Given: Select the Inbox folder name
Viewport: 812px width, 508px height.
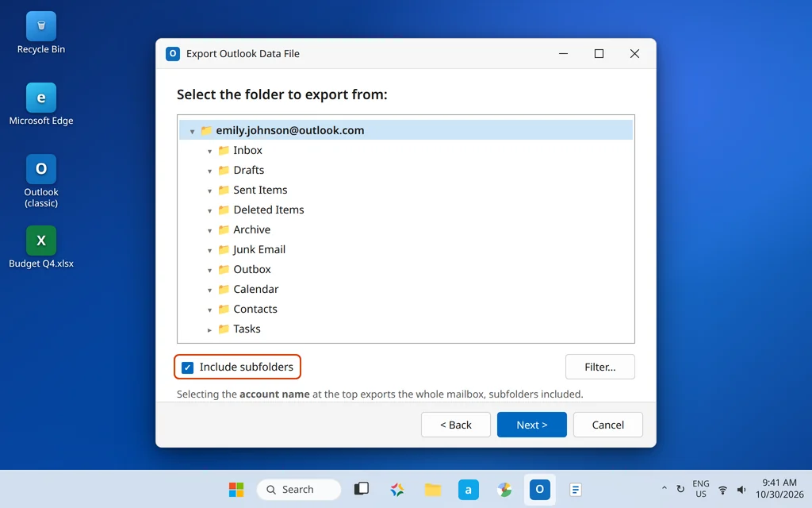Looking at the screenshot, I should coord(247,150).
